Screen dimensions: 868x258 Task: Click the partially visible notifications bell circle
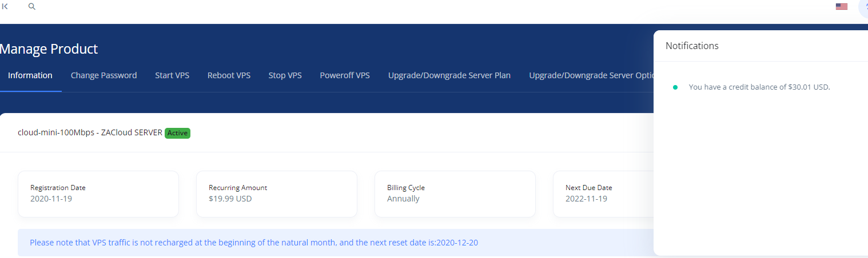[863, 7]
